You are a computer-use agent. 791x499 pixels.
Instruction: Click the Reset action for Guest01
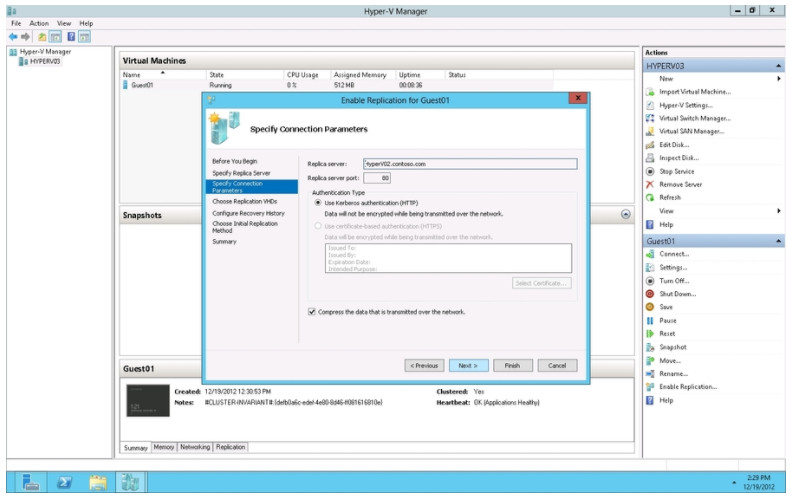point(667,334)
